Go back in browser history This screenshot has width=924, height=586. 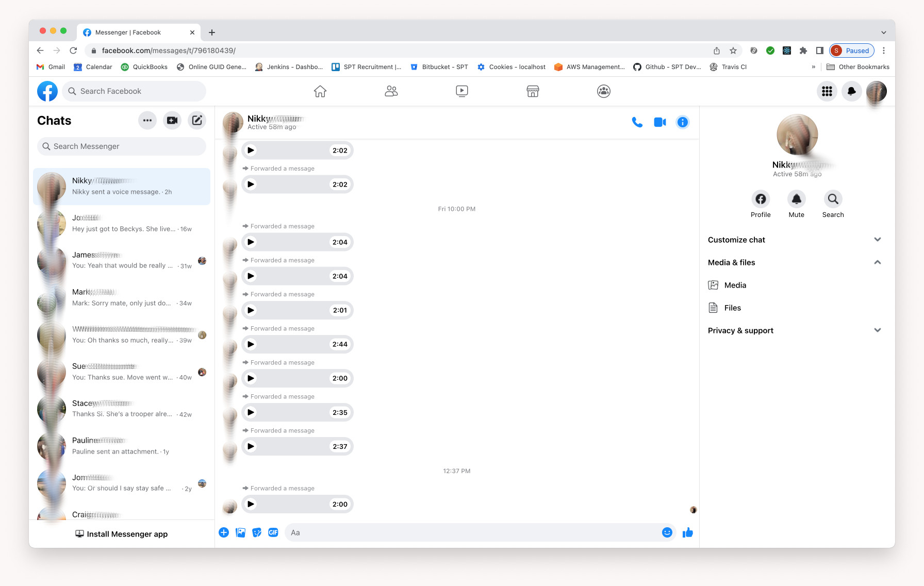point(40,51)
